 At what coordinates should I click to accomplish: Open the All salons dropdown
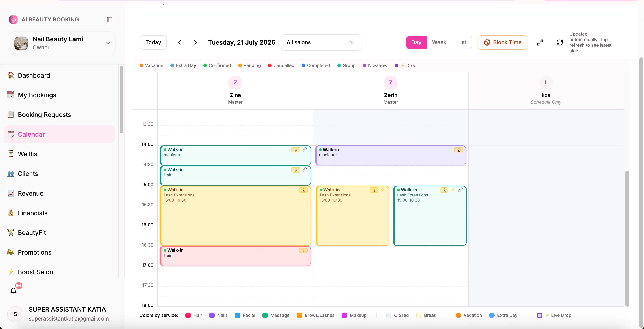point(321,42)
